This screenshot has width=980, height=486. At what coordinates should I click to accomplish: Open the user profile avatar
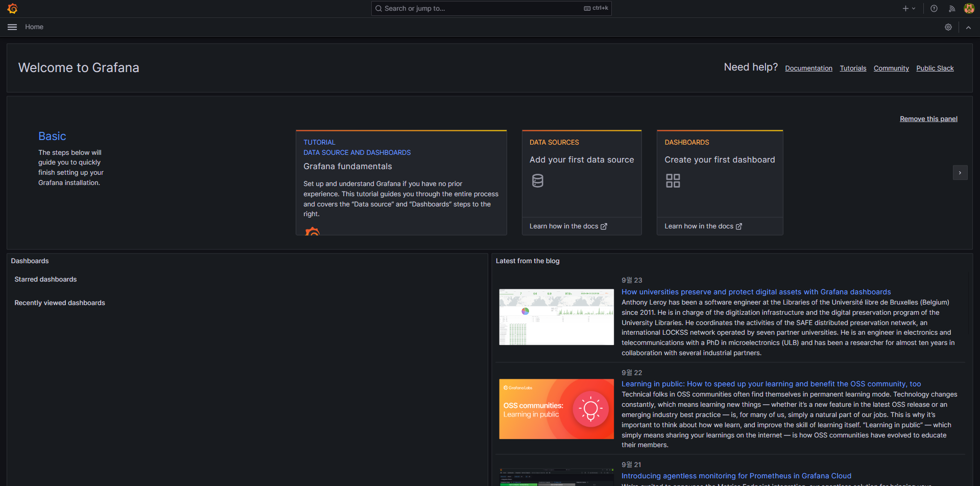[x=969, y=9]
